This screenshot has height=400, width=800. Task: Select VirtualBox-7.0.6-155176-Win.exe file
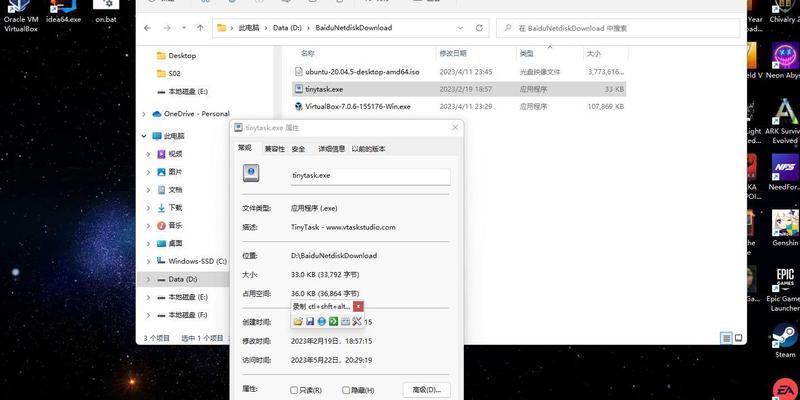[x=459, y=107]
